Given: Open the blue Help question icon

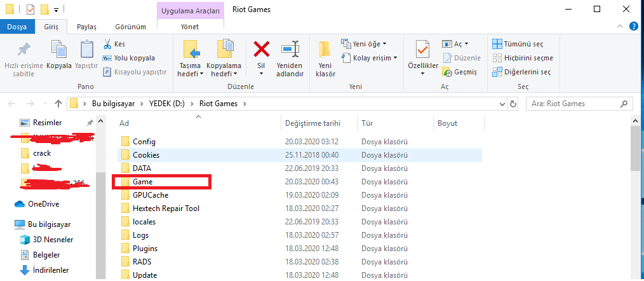Looking at the screenshot, I should click(x=634, y=26).
